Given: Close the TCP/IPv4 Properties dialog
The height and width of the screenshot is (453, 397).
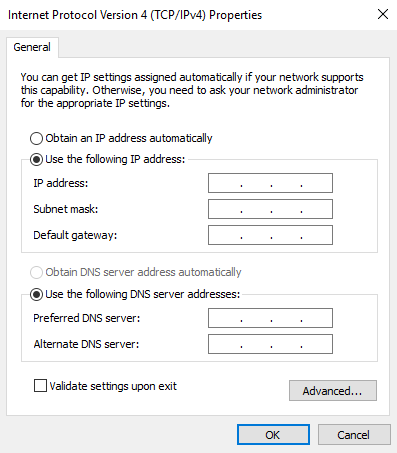Looking at the screenshot, I should pos(383,14).
